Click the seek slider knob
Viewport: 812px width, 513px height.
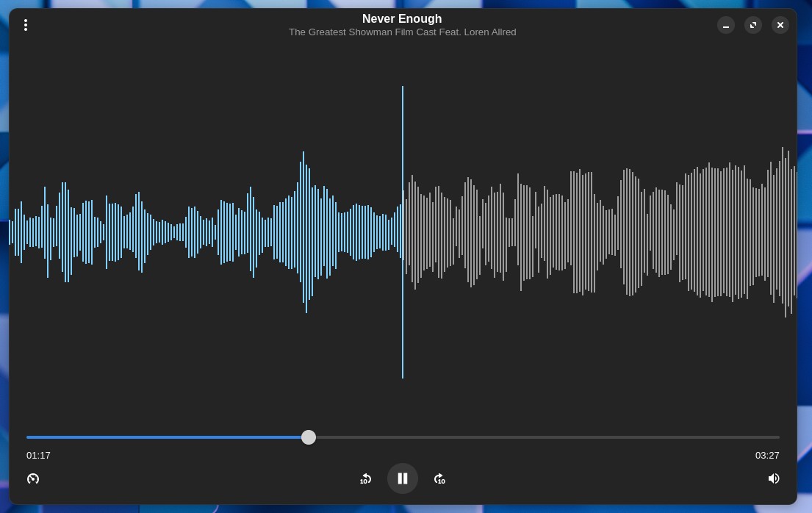click(309, 437)
